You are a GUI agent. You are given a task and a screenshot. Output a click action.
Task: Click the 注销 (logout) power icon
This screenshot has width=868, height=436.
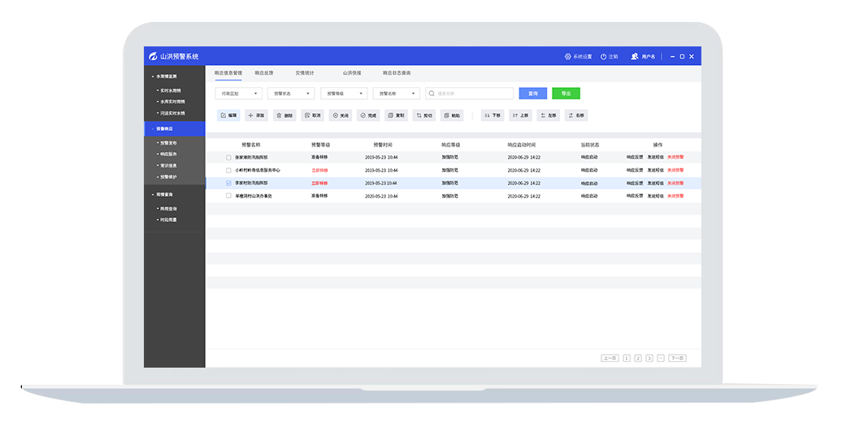pos(604,57)
